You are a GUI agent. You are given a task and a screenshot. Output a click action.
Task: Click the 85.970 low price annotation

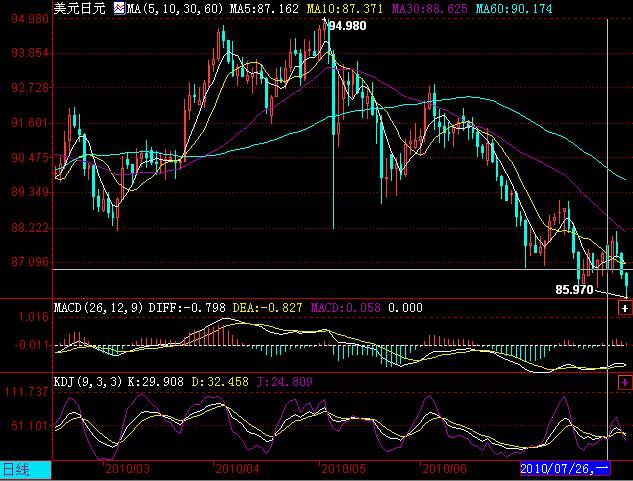574,290
